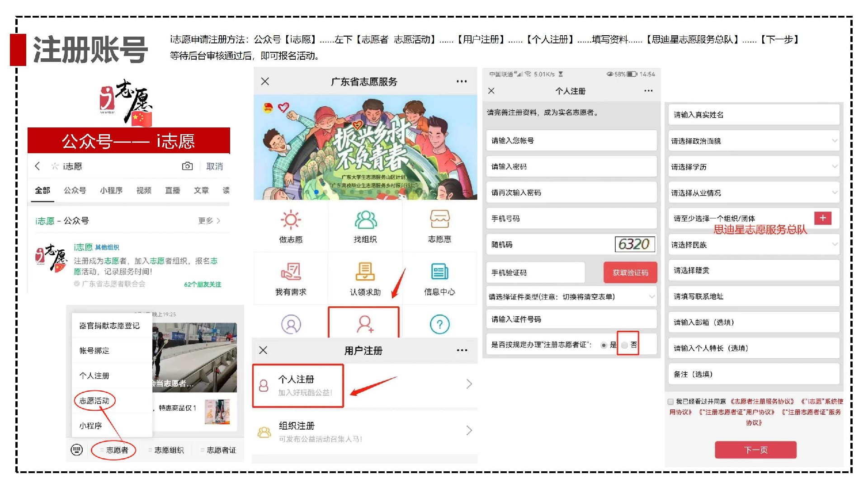
Task: Open the 找组织 people icon
Action: 365,220
